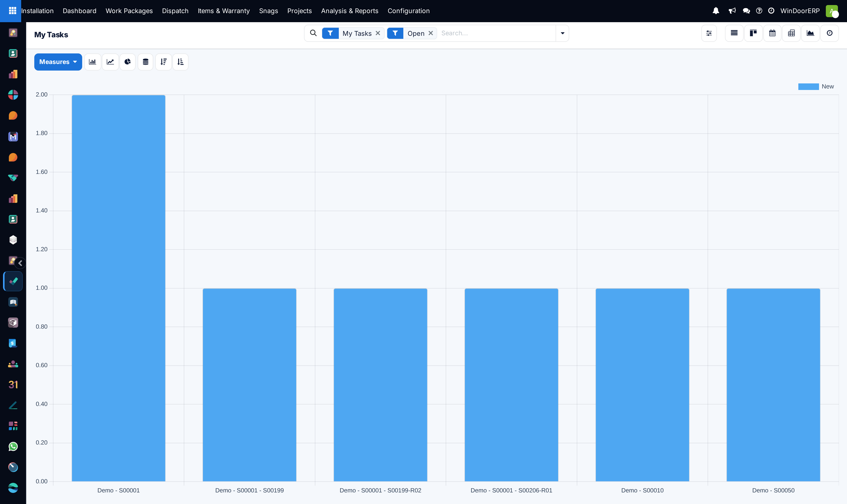
Task: Remove the My Tasks filter
Action: (378, 33)
